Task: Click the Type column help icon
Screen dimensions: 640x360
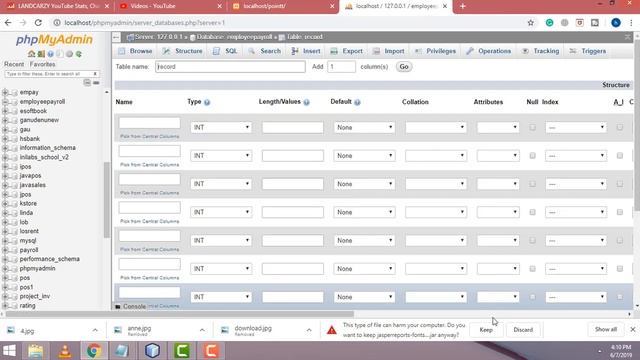Action: click(x=207, y=102)
